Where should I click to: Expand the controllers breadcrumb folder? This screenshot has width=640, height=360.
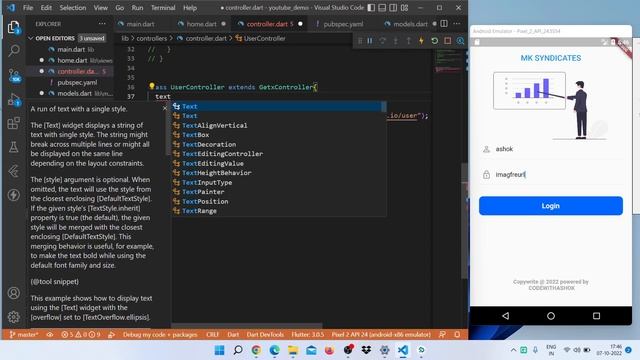pyautogui.click(x=151, y=38)
